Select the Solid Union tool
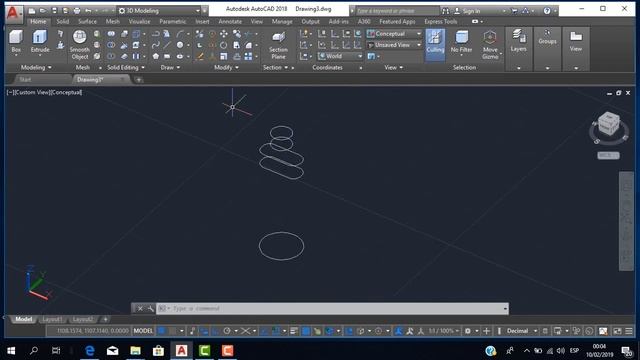 [111, 34]
